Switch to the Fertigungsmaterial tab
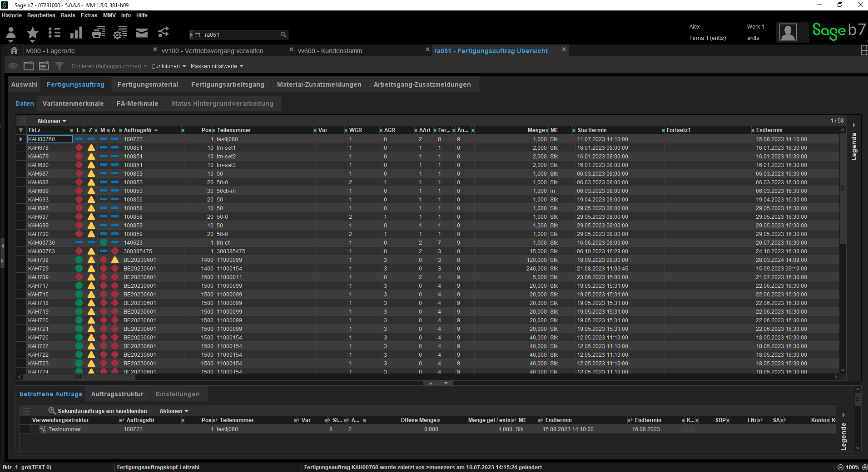Image resolution: width=868 pixels, height=472 pixels. 148,84
